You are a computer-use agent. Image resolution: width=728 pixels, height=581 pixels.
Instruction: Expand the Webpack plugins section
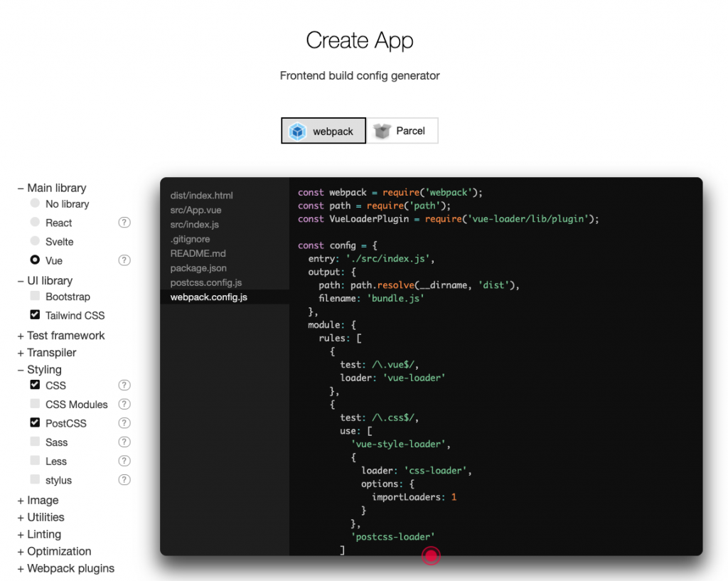pos(66,568)
